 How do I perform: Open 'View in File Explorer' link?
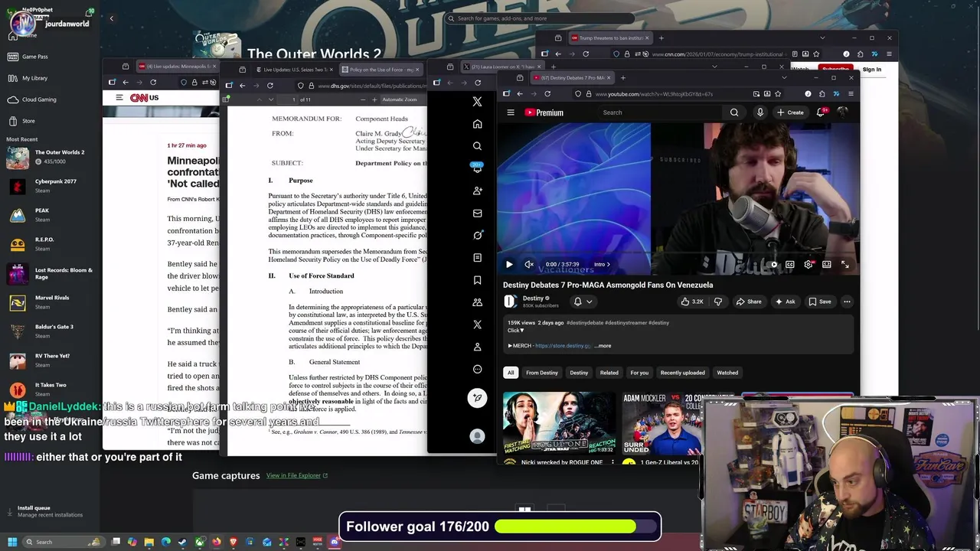click(297, 475)
